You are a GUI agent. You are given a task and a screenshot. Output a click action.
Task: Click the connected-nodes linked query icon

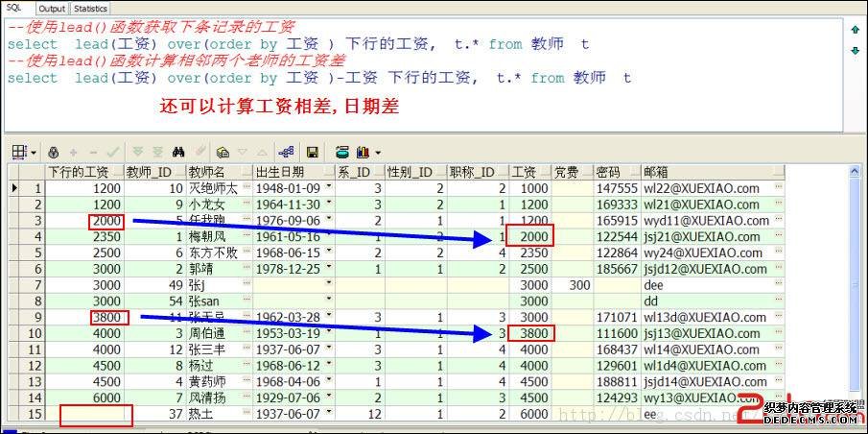286,152
